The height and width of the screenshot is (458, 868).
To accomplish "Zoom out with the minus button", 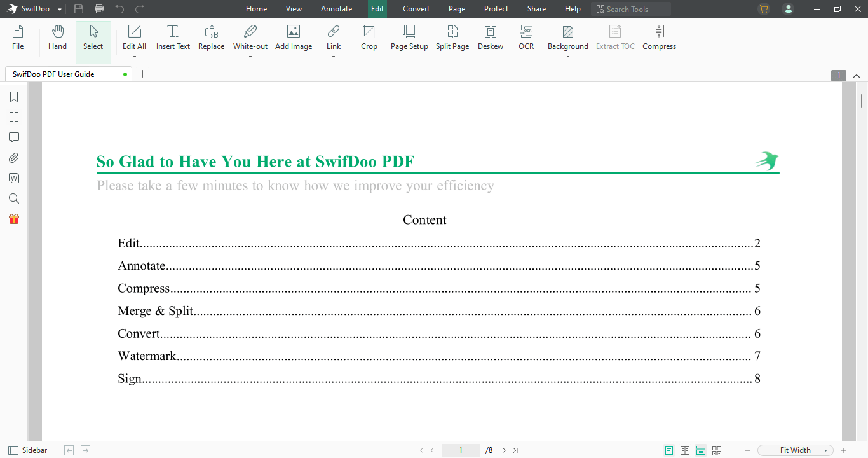I will click(x=747, y=450).
